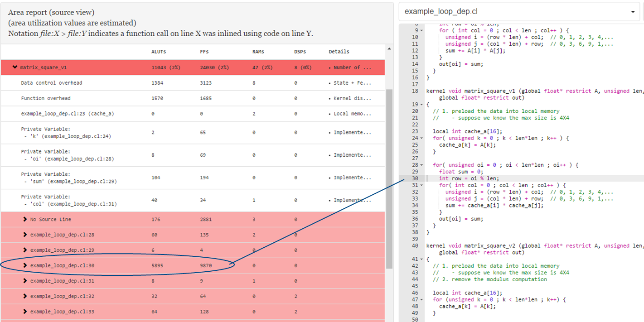Click the chevron beside example_loop_dep.cl:28
The image size is (644, 322).
[x=25, y=235]
